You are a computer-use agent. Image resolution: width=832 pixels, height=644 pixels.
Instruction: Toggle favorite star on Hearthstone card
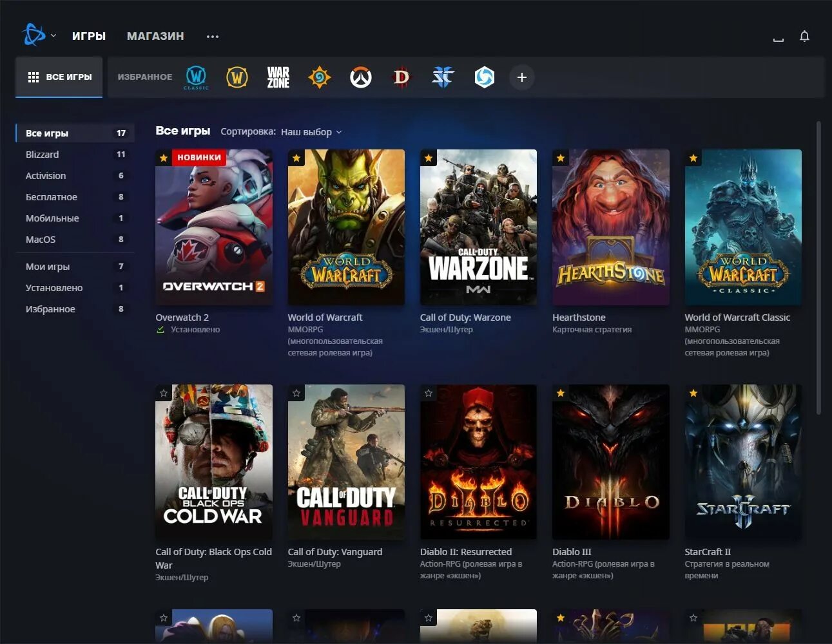coord(561,158)
